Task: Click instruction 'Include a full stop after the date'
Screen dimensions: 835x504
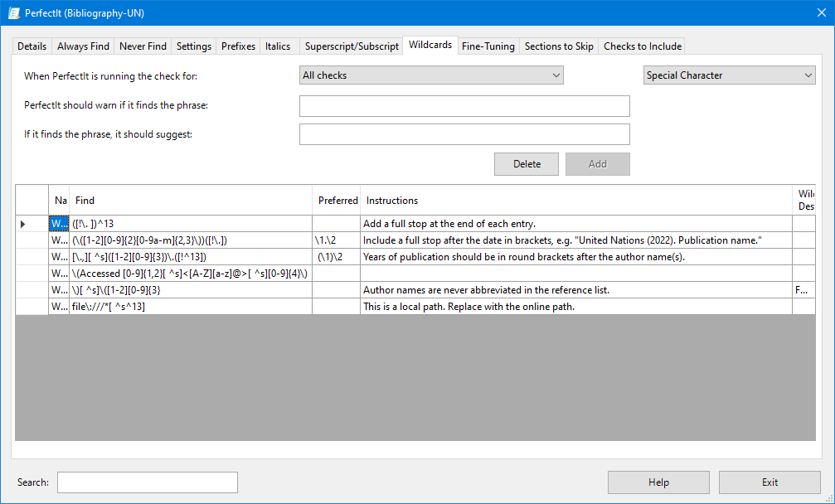Action: click(576, 240)
